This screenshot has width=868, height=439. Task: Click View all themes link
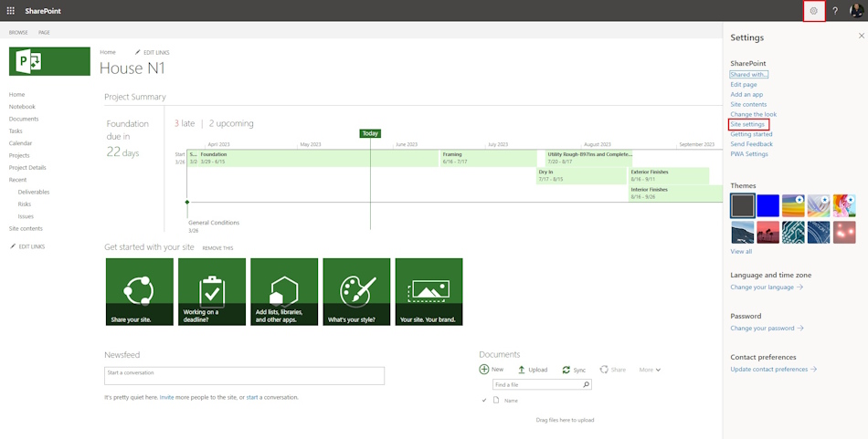click(x=741, y=252)
